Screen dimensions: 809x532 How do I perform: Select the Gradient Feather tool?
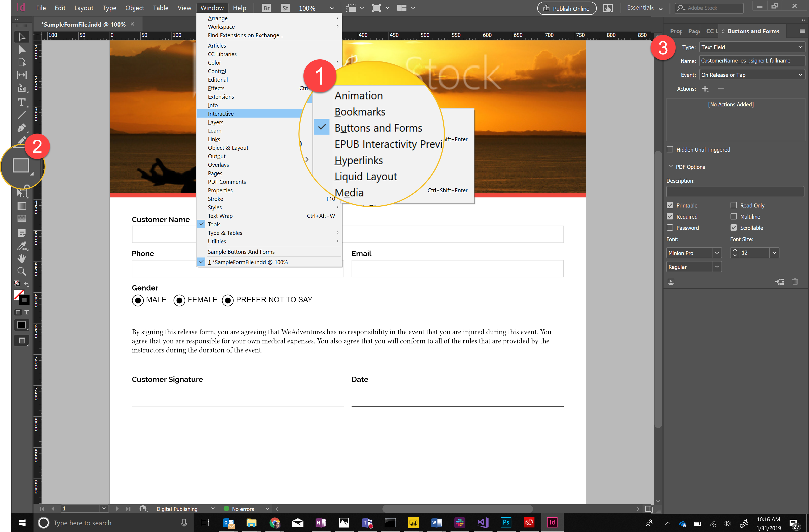point(22,219)
